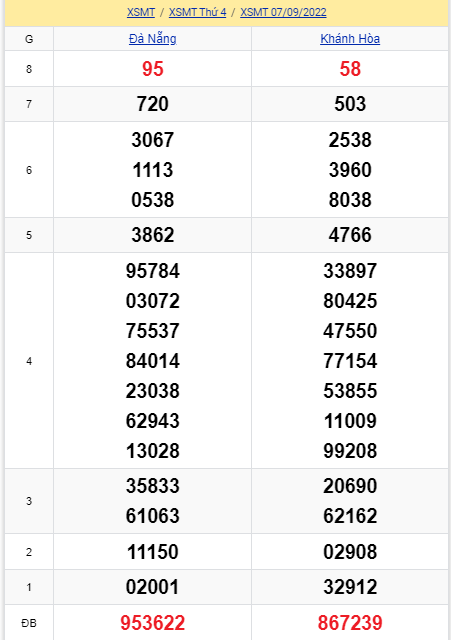Open the XSMT Thứ 4 breadcrumb link
451x640 pixels.
198,12
